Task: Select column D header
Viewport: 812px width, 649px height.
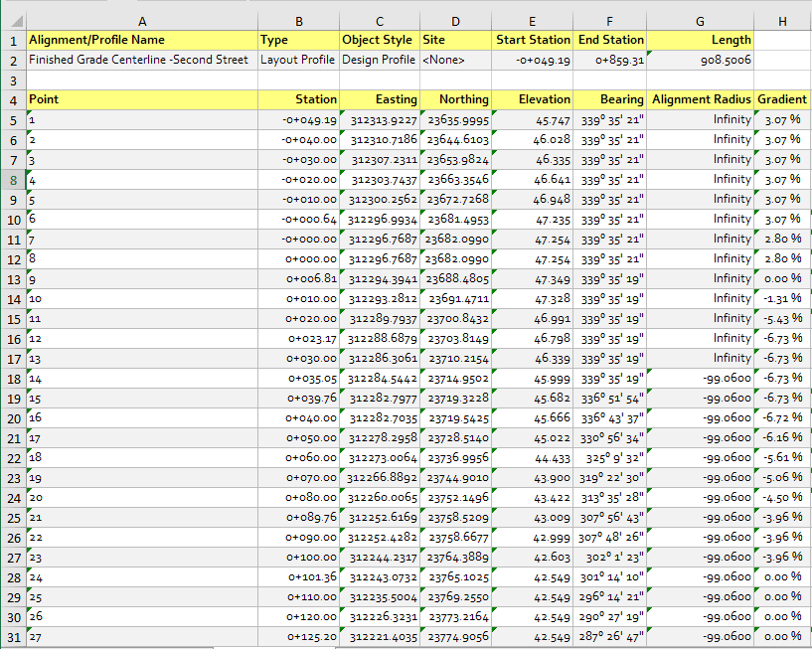Action: (455, 21)
